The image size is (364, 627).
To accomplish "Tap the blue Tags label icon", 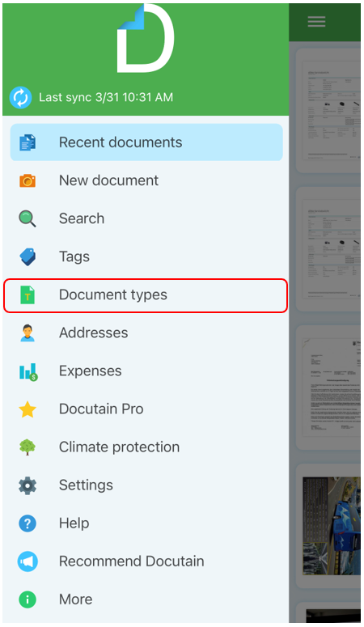I will [28, 256].
